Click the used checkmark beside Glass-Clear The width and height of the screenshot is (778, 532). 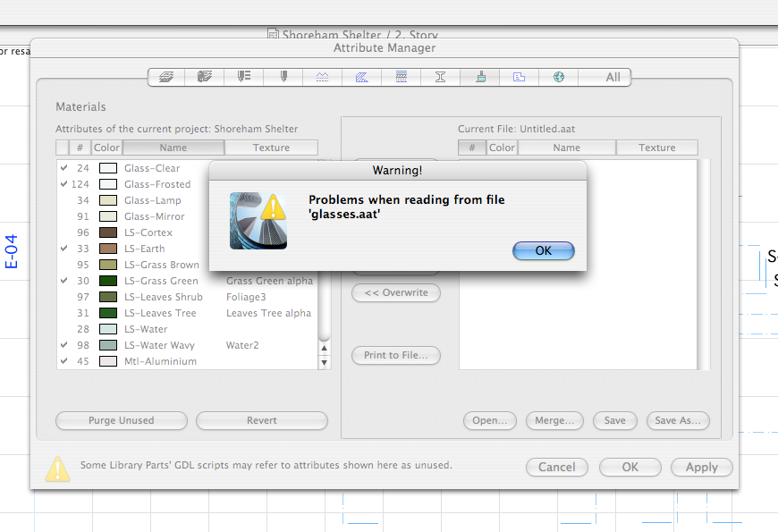(x=64, y=168)
